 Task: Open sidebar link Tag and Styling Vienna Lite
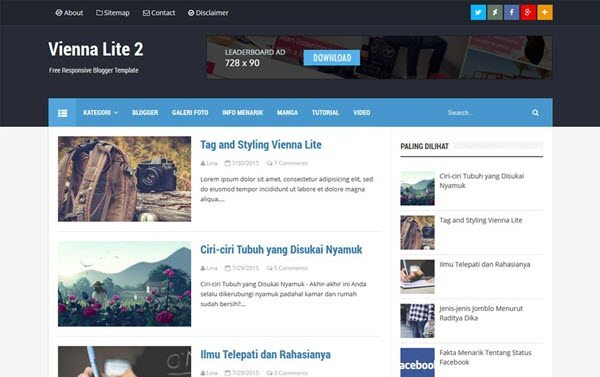[481, 220]
